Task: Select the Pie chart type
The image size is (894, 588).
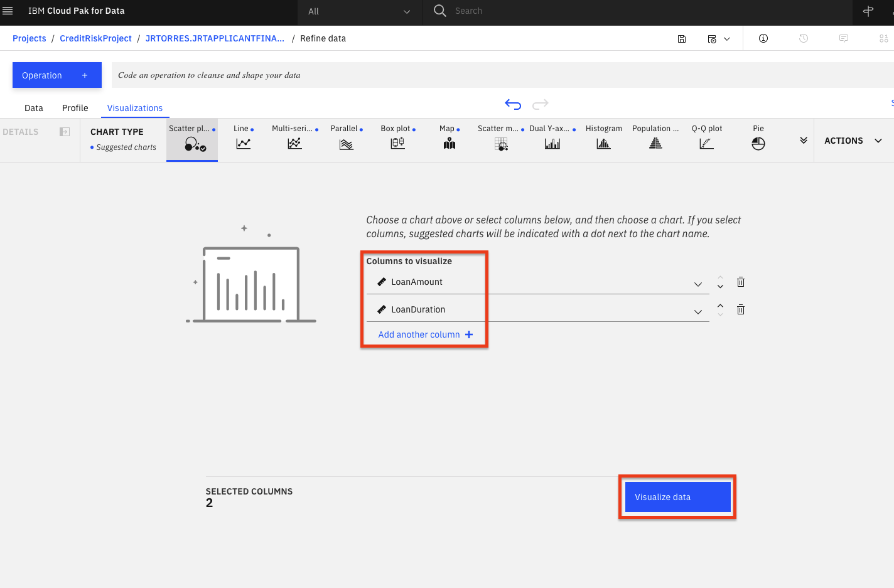Action: (x=758, y=138)
